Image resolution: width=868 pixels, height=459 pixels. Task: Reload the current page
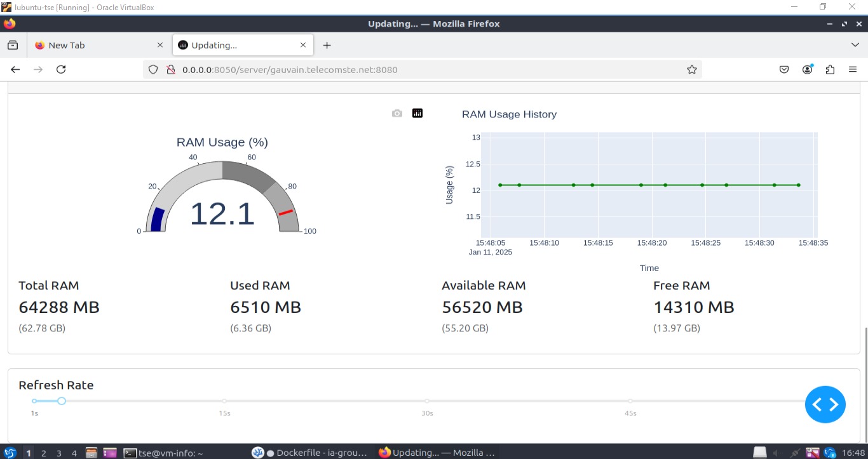click(61, 69)
